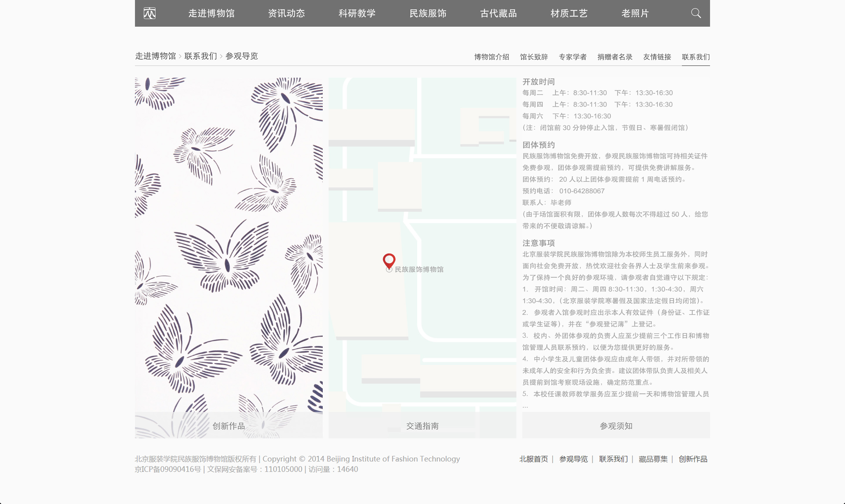Open the 科研教学 menu
Viewport: 845px width, 504px height.
point(357,13)
